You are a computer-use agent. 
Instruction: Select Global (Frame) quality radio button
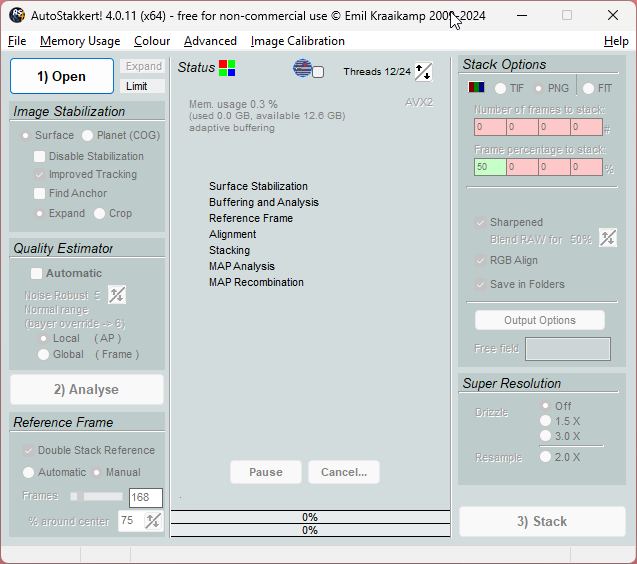click(x=43, y=354)
